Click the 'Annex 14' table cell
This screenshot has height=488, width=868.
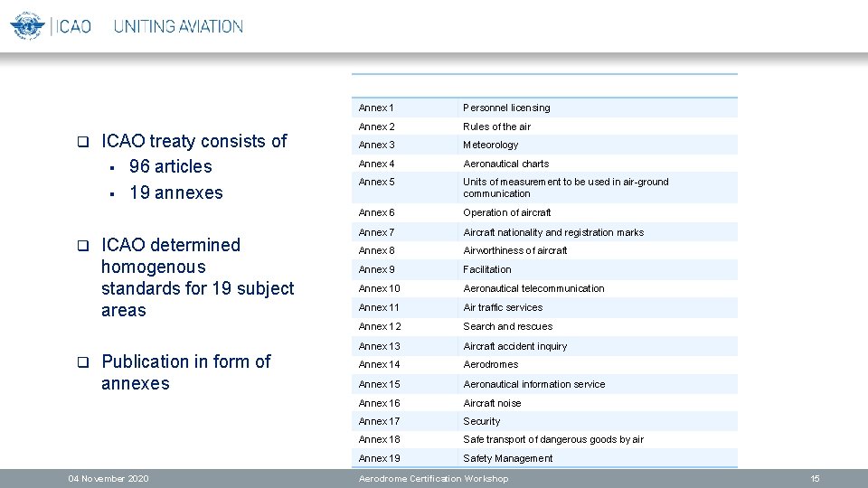405,364
